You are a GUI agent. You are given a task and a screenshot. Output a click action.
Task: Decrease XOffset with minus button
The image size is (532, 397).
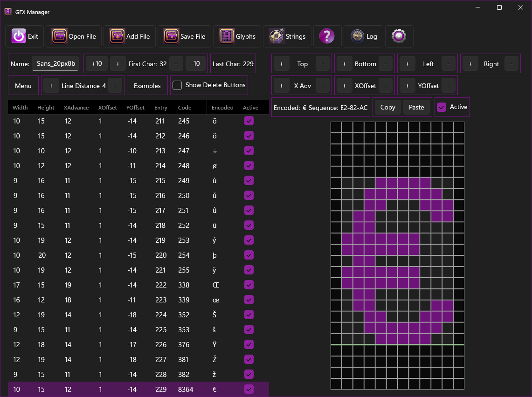tap(386, 86)
